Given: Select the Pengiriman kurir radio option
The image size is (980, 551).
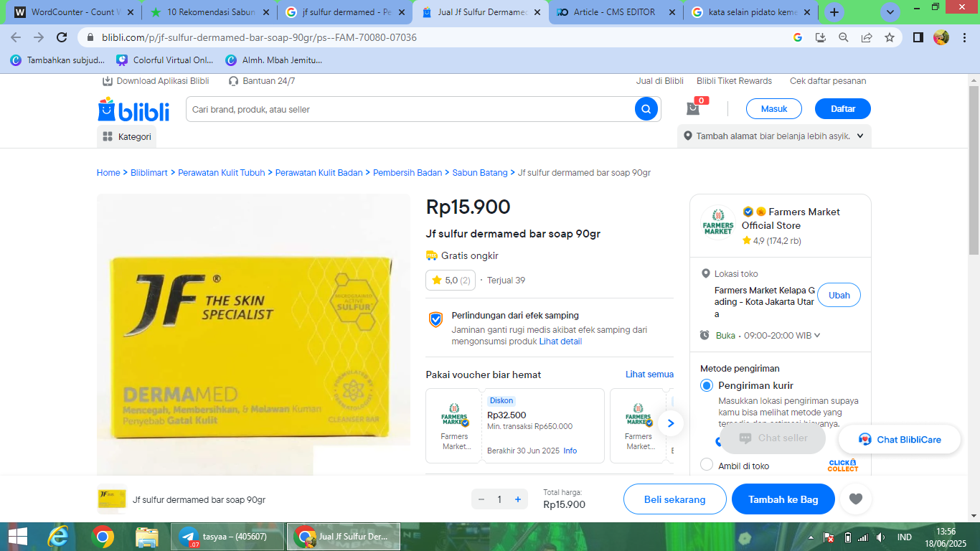Looking at the screenshot, I should [707, 385].
